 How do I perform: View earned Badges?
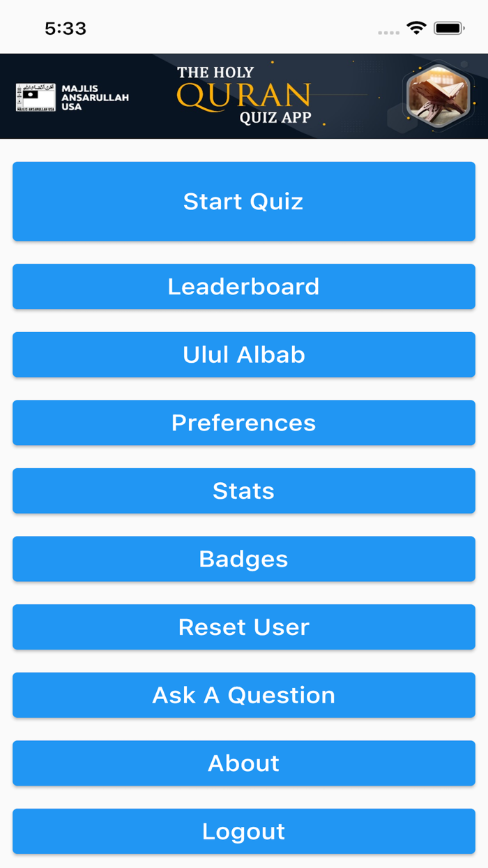coord(243,559)
